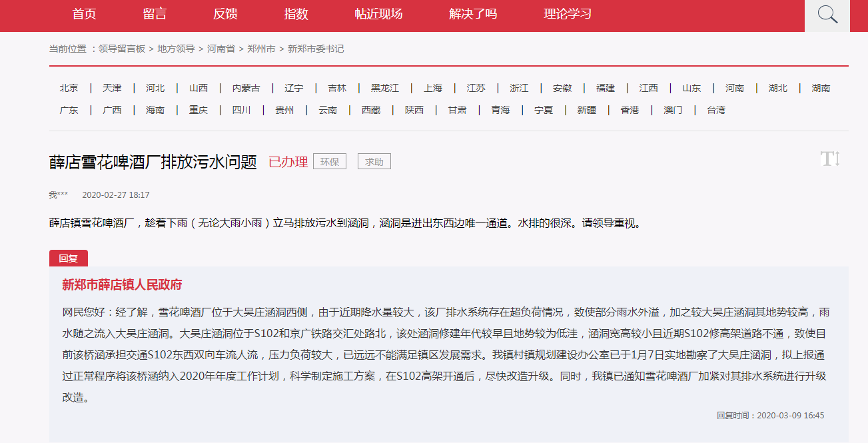Click the post date 2020-02-27 18:17
868x443 pixels.
tap(116, 195)
